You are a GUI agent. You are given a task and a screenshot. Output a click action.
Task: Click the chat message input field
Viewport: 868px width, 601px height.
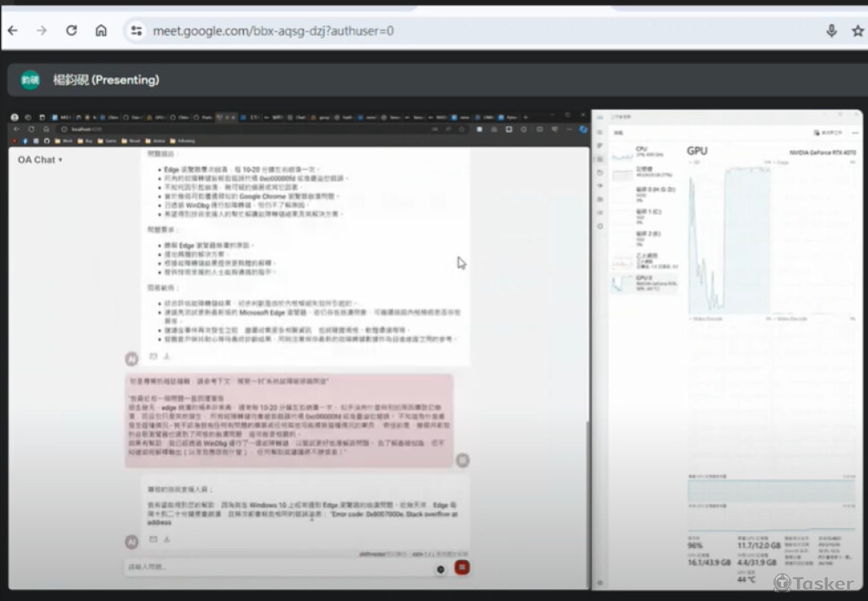[x=278, y=567]
